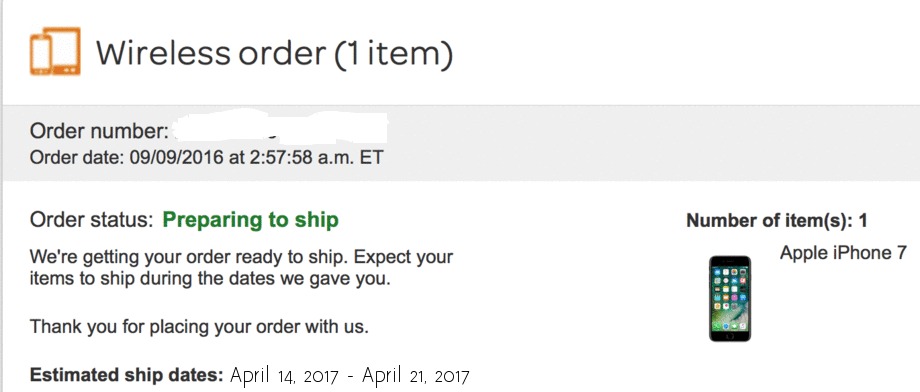Click the 'We're getting your order ready' paragraph
Image resolution: width=920 pixels, height=392 pixels.
tap(241, 267)
